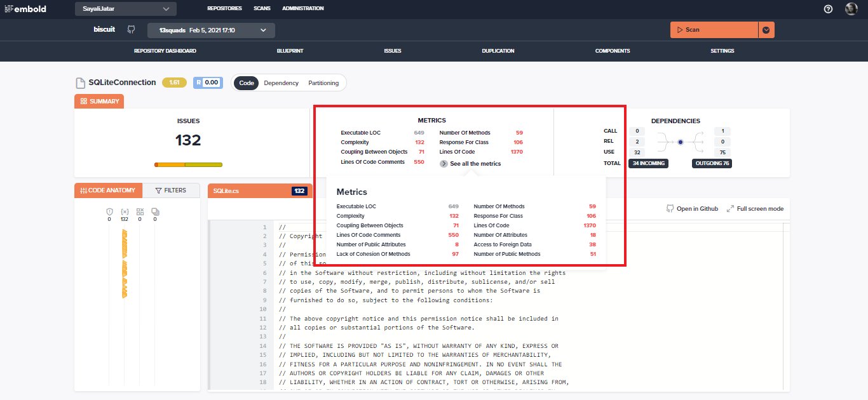
Task: Click the R 0.00 risk badge
Action: point(208,83)
